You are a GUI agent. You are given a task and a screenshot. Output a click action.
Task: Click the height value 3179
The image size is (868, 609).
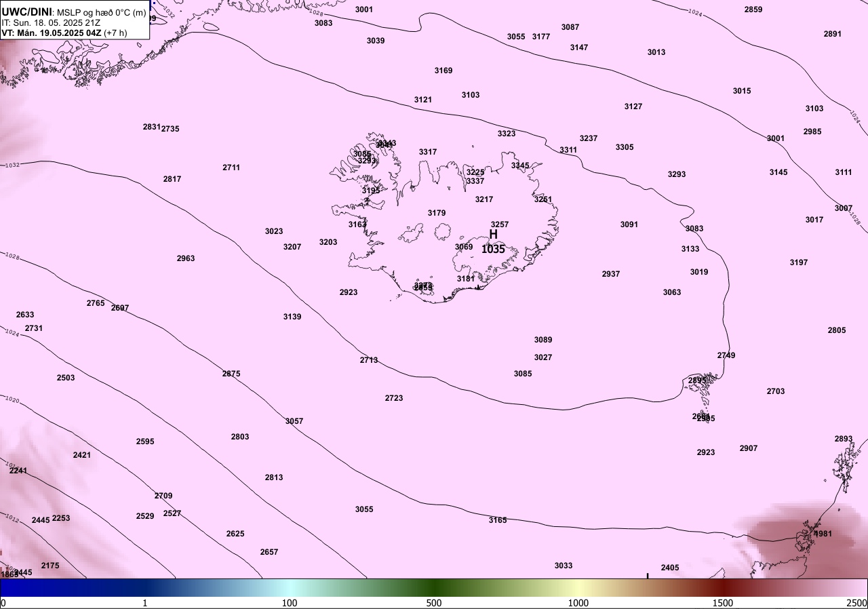point(437,213)
